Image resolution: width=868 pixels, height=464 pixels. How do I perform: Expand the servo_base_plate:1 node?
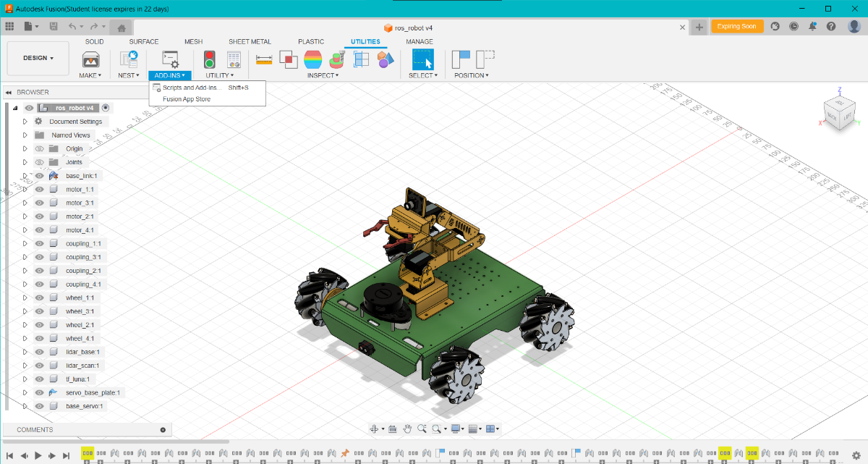tap(25, 392)
